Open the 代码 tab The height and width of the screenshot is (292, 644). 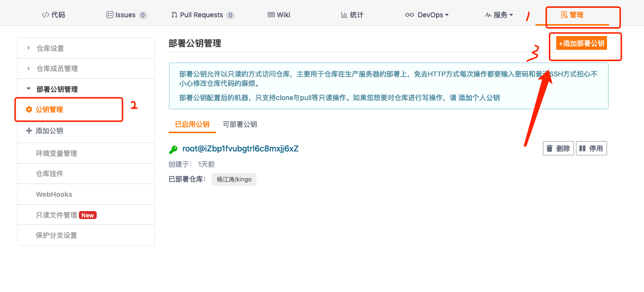click(53, 15)
